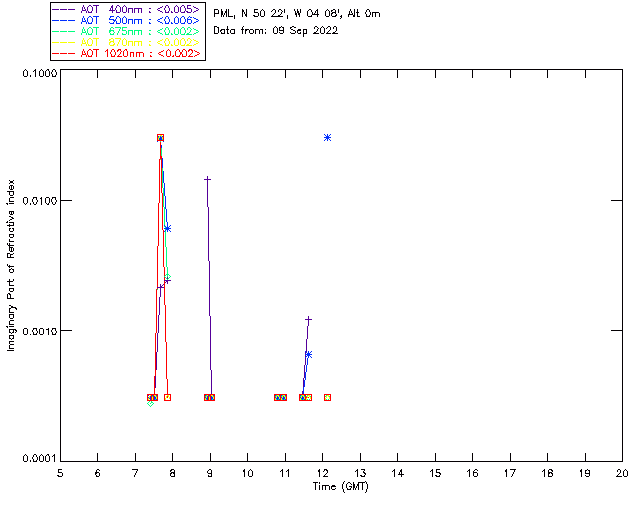Screen dimensions: 640x512
Task: Click the x-axis tick label 11
Action: (x=285, y=473)
